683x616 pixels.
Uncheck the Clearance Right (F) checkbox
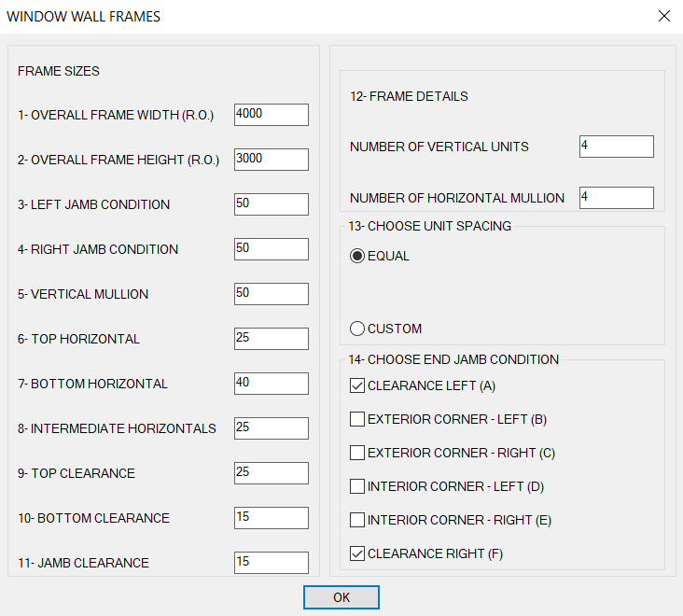[357, 553]
